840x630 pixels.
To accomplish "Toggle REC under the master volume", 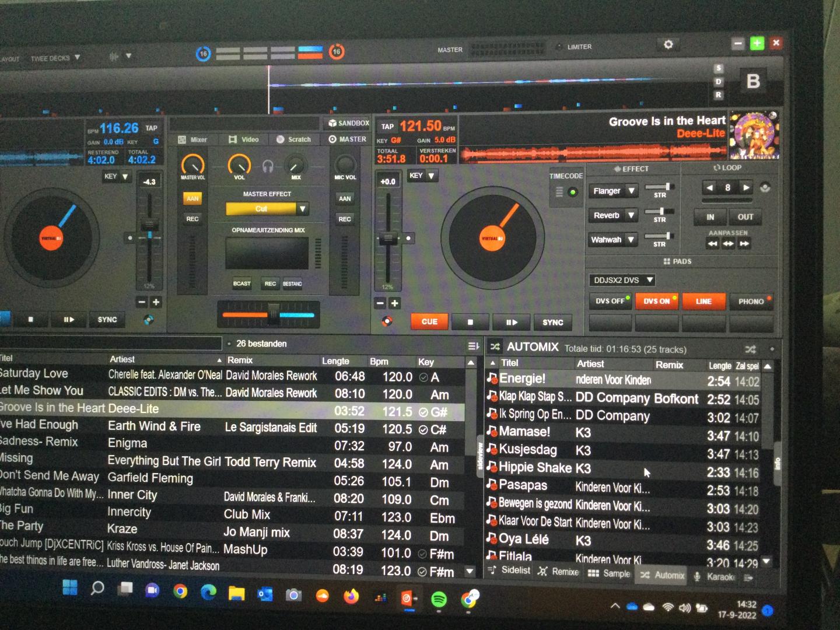I will pyautogui.click(x=192, y=219).
